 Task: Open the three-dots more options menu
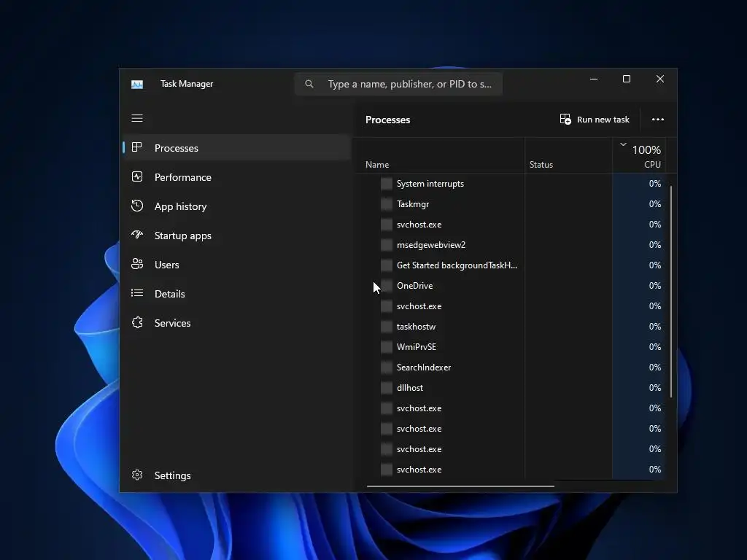[x=658, y=120]
